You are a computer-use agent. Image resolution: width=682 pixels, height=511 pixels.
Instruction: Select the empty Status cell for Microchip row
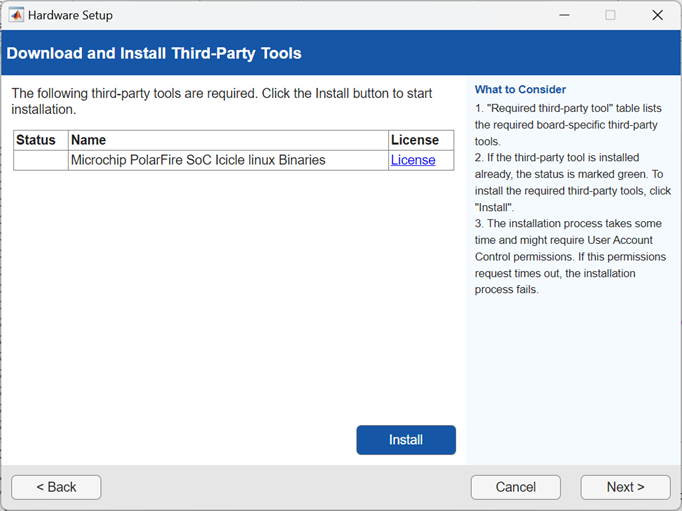point(40,160)
